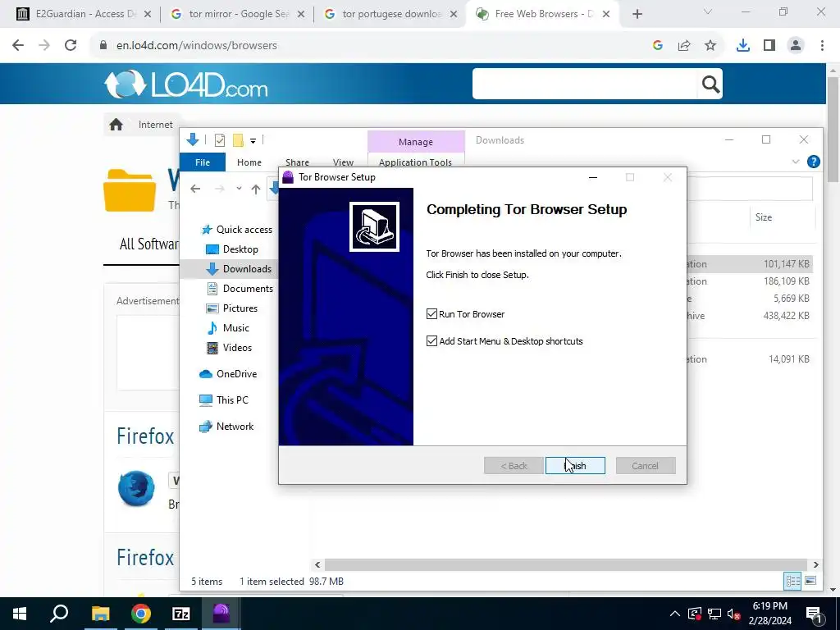Click LO4D.com logo
Image resolution: width=840 pixels, height=630 pixels.
pyautogui.click(x=186, y=84)
